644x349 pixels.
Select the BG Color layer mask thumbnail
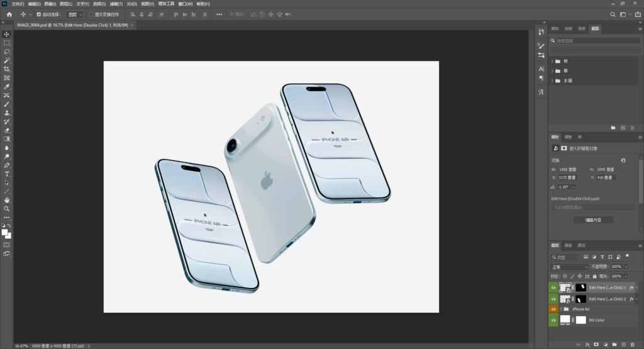pyautogui.click(x=580, y=320)
